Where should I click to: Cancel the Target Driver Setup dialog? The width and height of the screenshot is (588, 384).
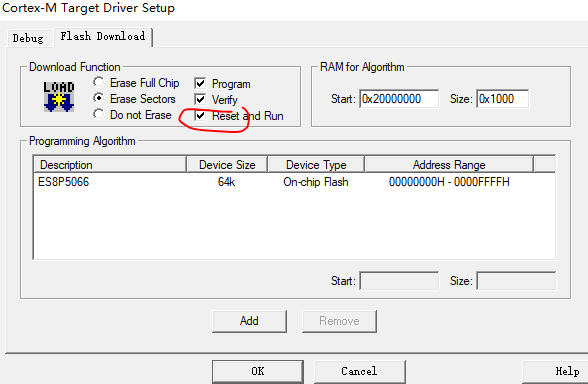[x=360, y=372]
